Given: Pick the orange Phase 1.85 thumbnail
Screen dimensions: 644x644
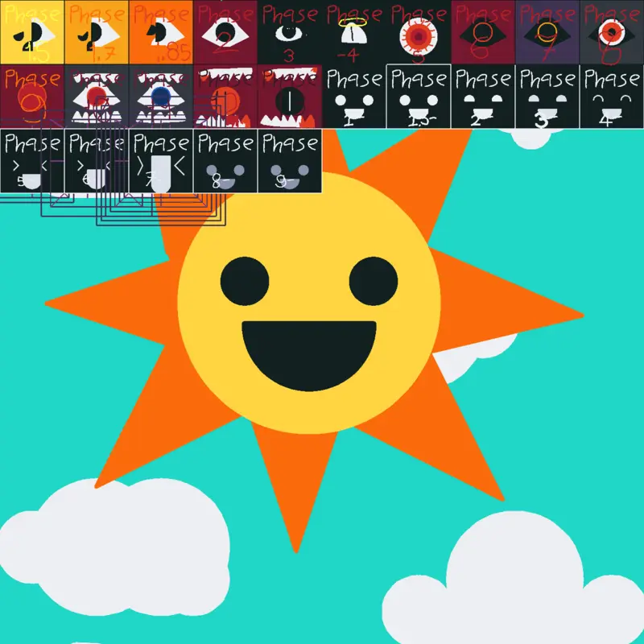Looking at the screenshot, I should click(161, 32).
